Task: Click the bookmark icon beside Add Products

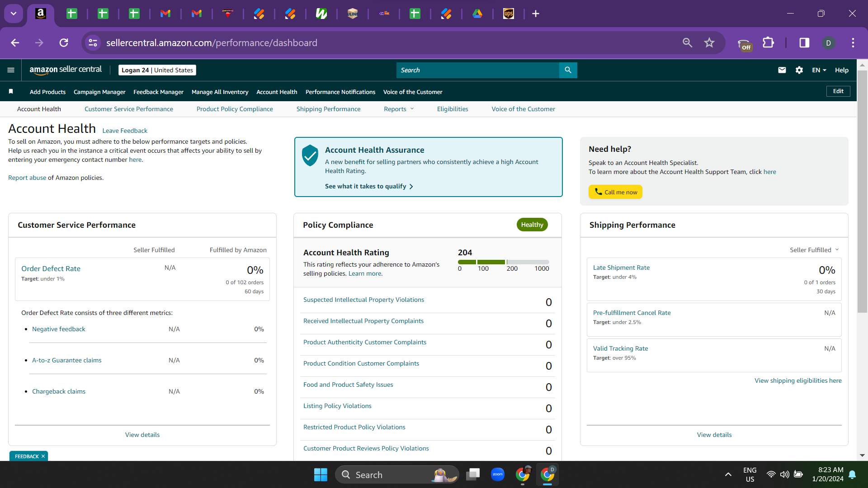Action: pyautogui.click(x=11, y=91)
